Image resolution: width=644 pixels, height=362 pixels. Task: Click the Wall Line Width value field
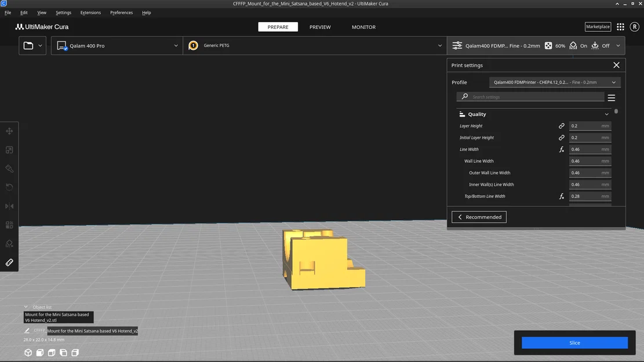point(590,161)
